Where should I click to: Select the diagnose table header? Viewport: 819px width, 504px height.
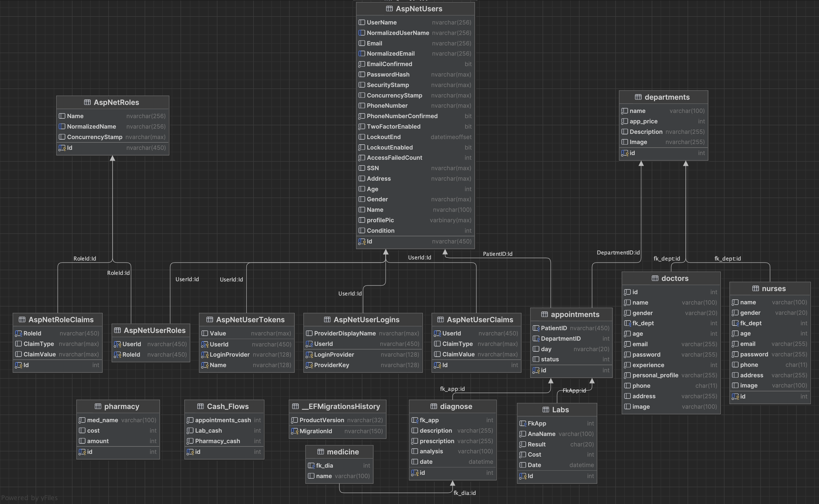(452, 406)
